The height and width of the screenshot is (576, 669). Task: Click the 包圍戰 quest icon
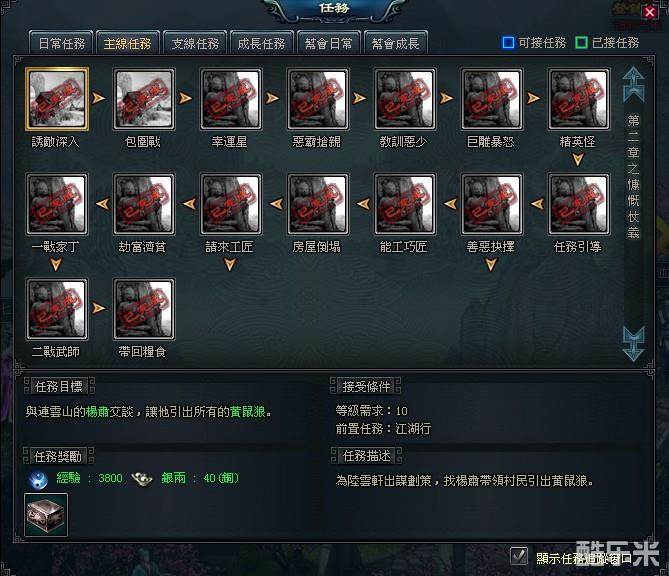pyautogui.click(x=144, y=99)
